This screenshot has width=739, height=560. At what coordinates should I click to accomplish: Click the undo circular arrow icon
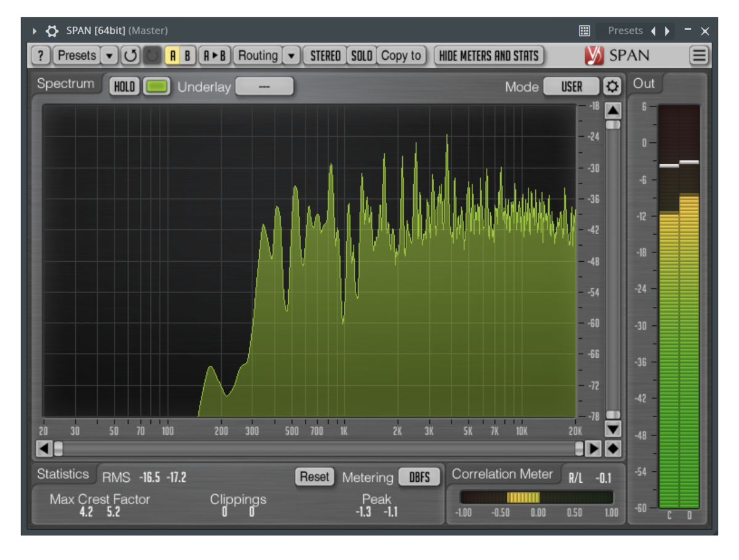coord(130,55)
